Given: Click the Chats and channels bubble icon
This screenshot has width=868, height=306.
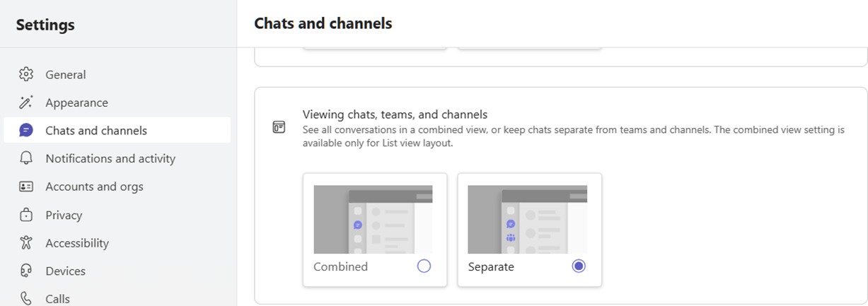Looking at the screenshot, I should click(x=26, y=130).
